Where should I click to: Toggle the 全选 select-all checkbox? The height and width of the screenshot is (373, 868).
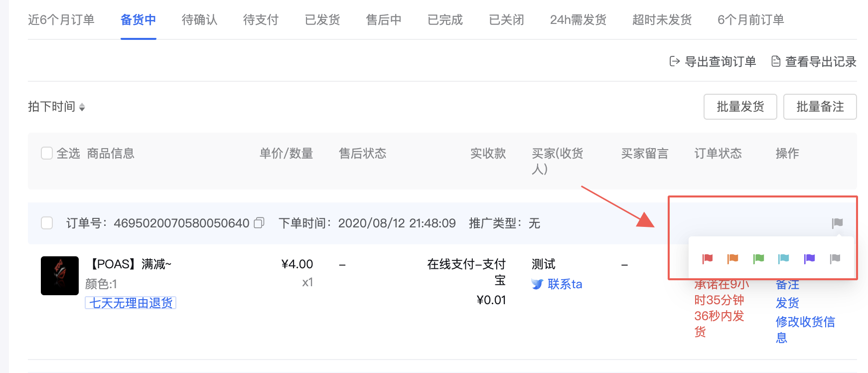(47, 153)
